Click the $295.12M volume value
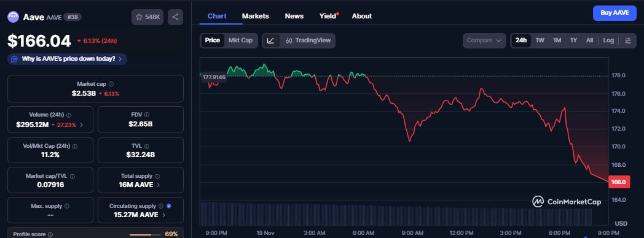The width and height of the screenshot is (644, 238). (x=32, y=125)
